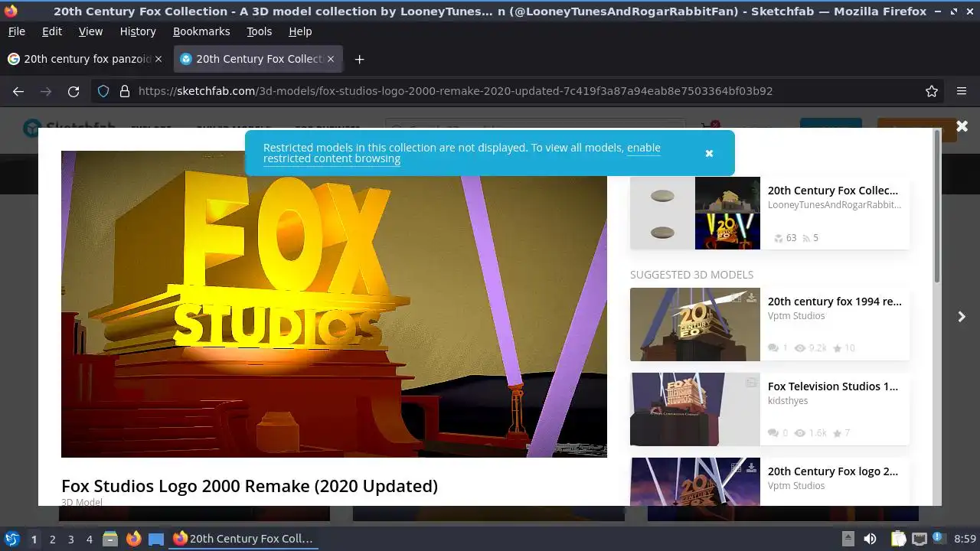Click the SUGGESTED 3D MODELS heading
The image size is (980, 551).
(691, 275)
